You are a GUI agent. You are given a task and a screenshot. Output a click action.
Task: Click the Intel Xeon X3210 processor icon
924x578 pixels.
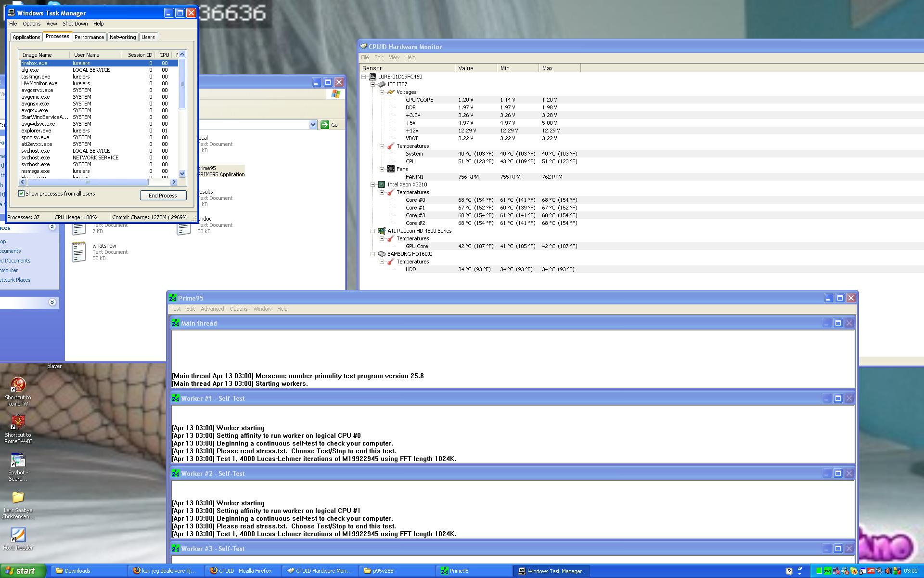(x=382, y=184)
